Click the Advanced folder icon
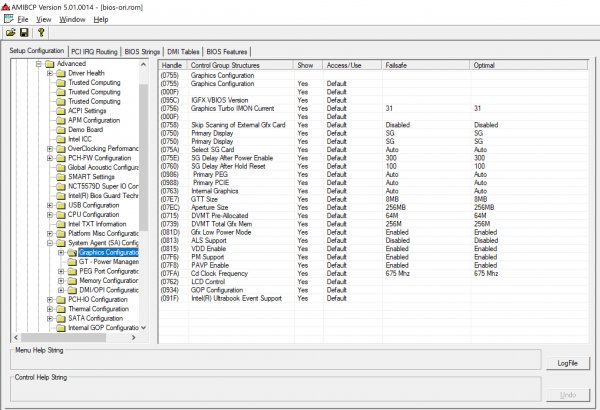 point(50,64)
